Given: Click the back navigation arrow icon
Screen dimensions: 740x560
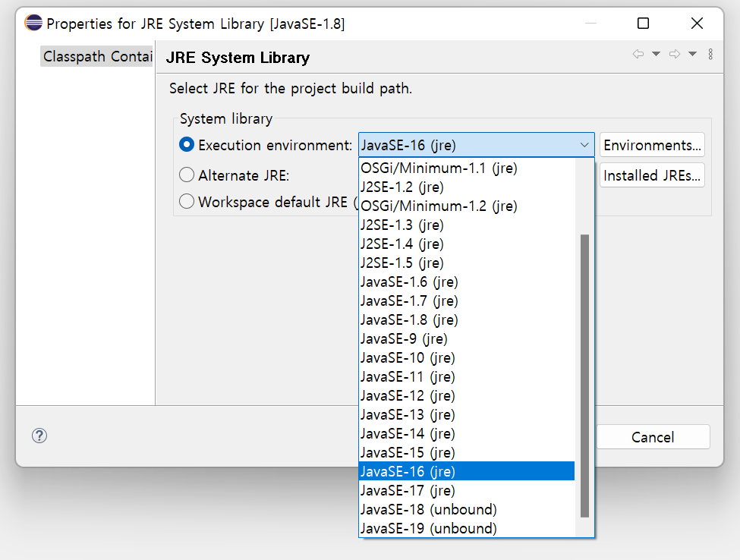Looking at the screenshot, I should point(638,54).
